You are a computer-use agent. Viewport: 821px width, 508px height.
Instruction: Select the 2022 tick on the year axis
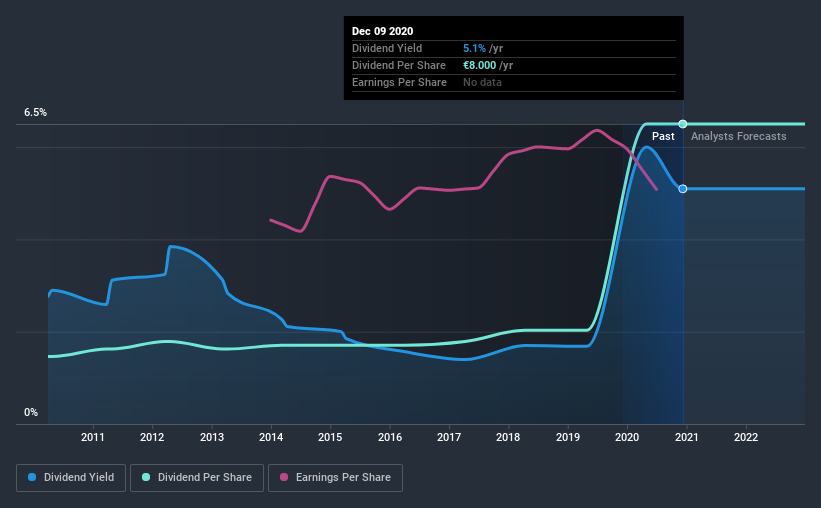click(x=746, y=437)
